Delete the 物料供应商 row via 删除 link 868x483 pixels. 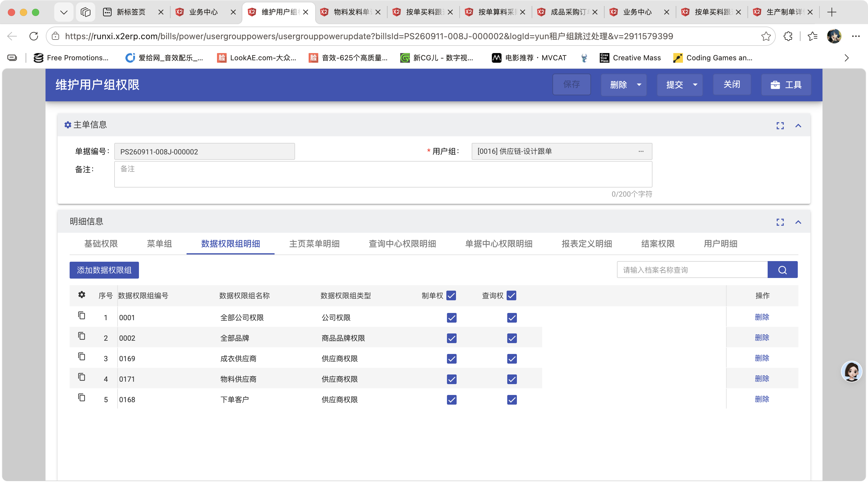tap(762, 378)
